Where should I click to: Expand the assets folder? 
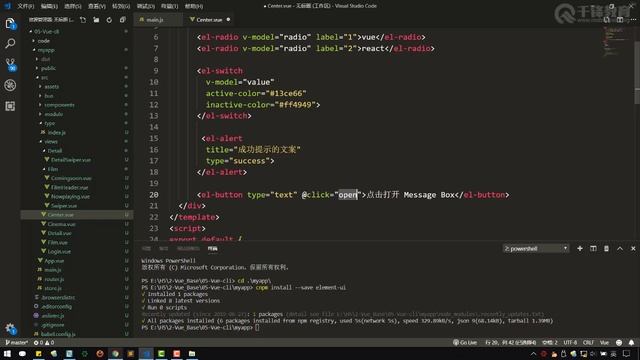click(51, 87)
